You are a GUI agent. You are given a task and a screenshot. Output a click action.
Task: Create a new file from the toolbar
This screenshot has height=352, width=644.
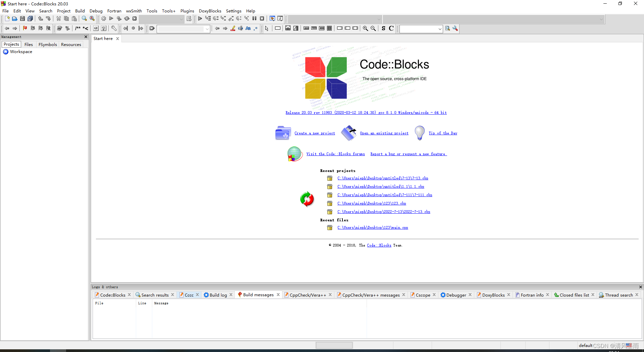pyautogui.click(x=7, y=19)
